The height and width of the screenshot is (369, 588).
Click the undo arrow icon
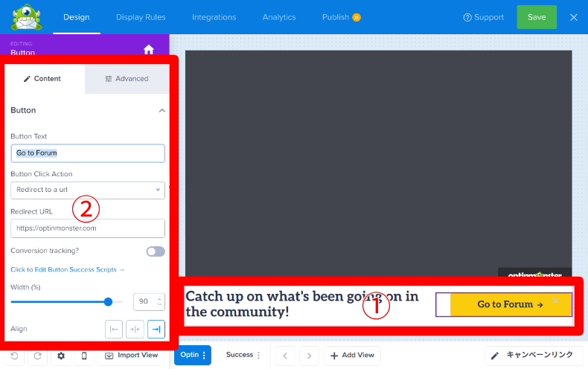pyautogui.click(x=15, y=356)
